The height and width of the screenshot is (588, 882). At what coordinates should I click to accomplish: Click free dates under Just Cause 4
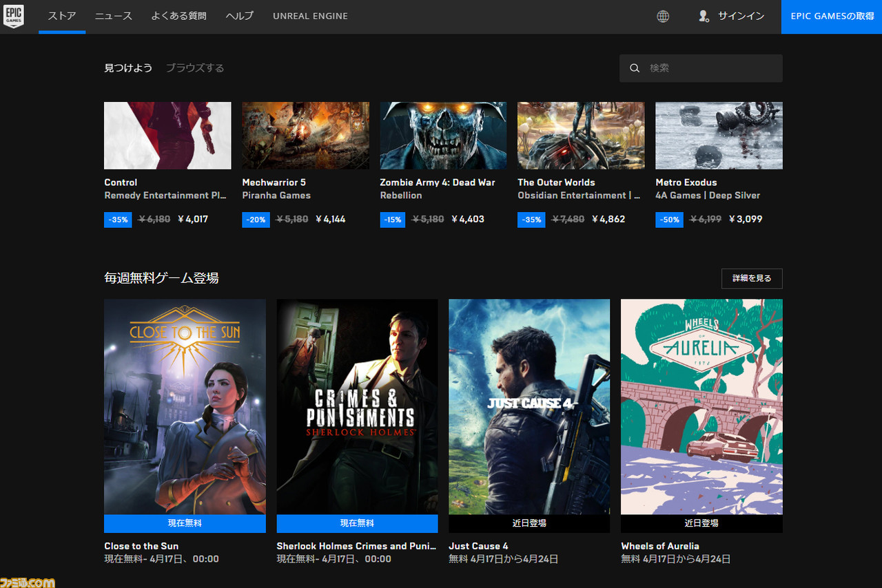[x=503, y=559]
